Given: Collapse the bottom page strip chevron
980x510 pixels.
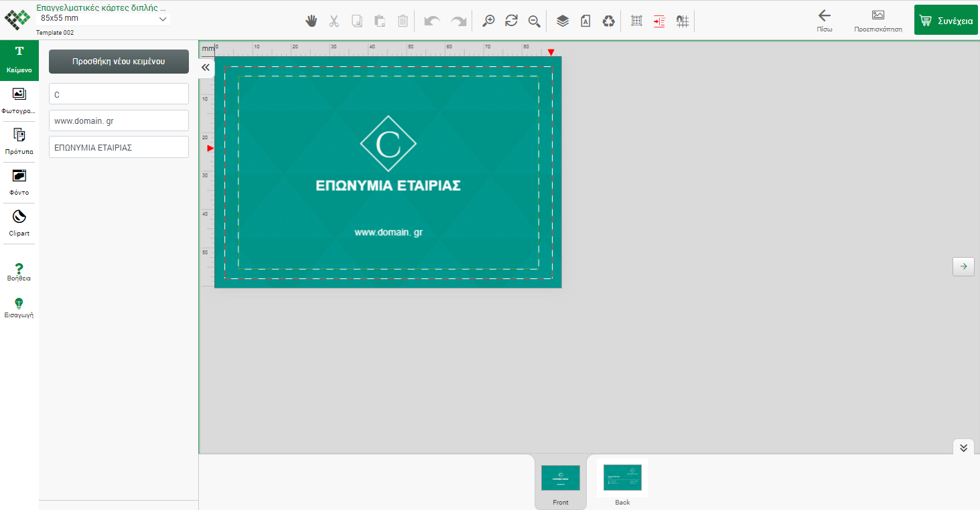Looking at the screenshot, I should coord(963,448).
